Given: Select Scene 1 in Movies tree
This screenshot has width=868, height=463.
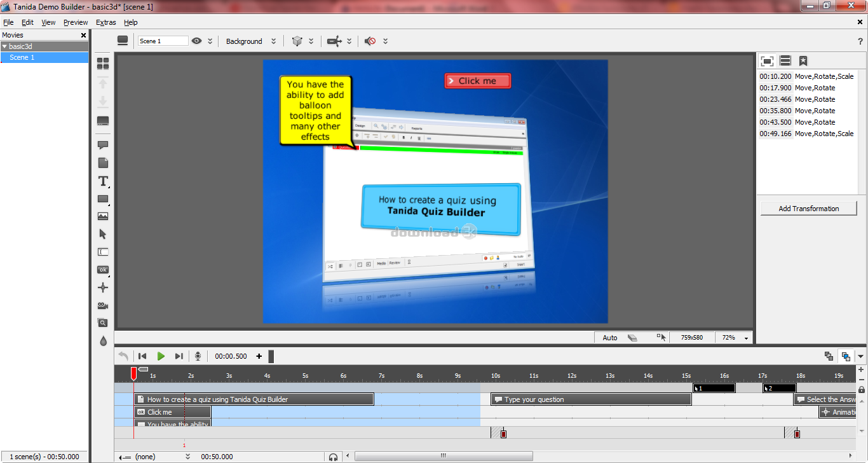Looking at the screenshot, I should coord(44,57).
